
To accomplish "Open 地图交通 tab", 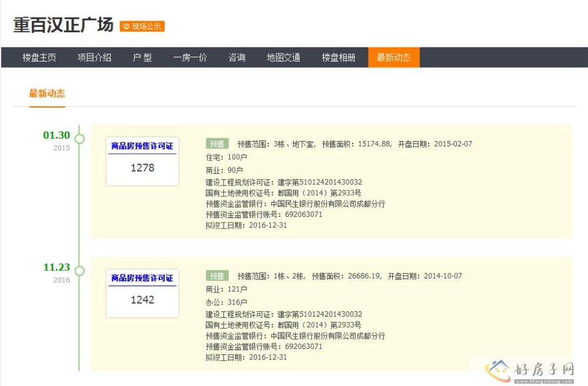I will tap(283, 58).
